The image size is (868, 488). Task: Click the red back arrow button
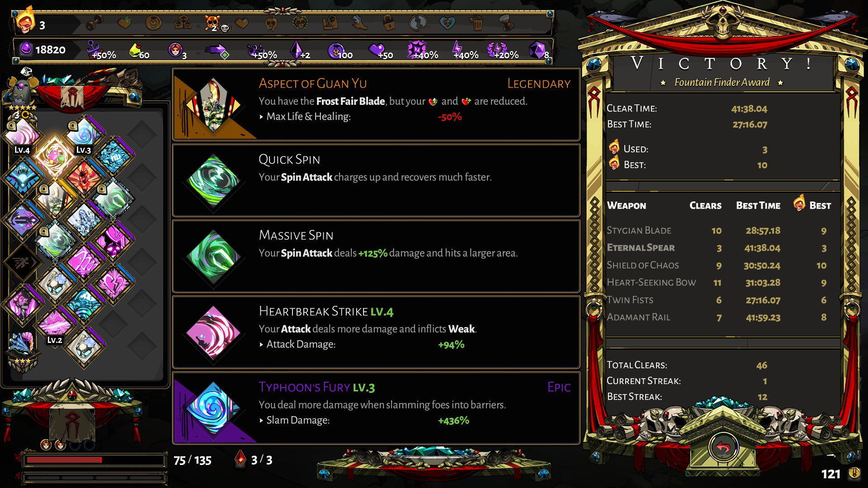(723, 447)
